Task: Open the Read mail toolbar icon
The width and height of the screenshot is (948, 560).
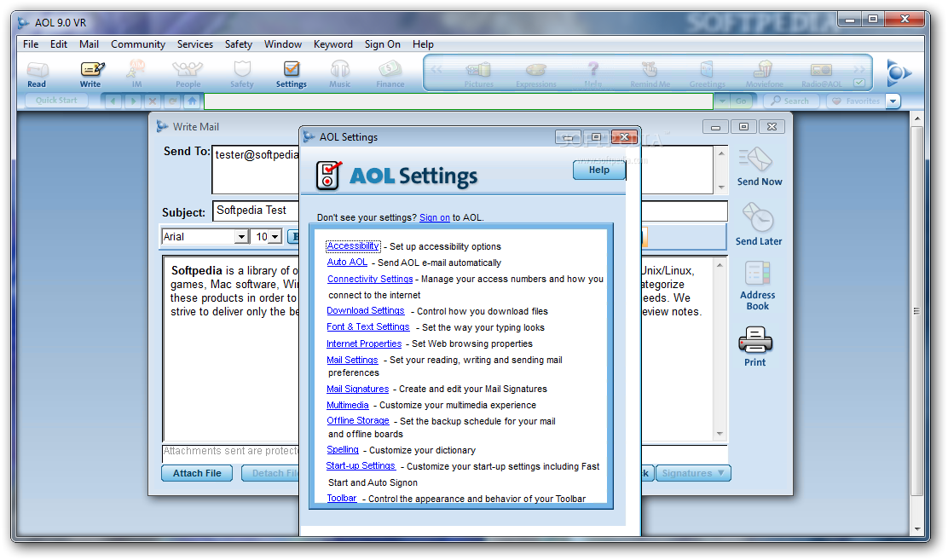Action: point(37,74)
